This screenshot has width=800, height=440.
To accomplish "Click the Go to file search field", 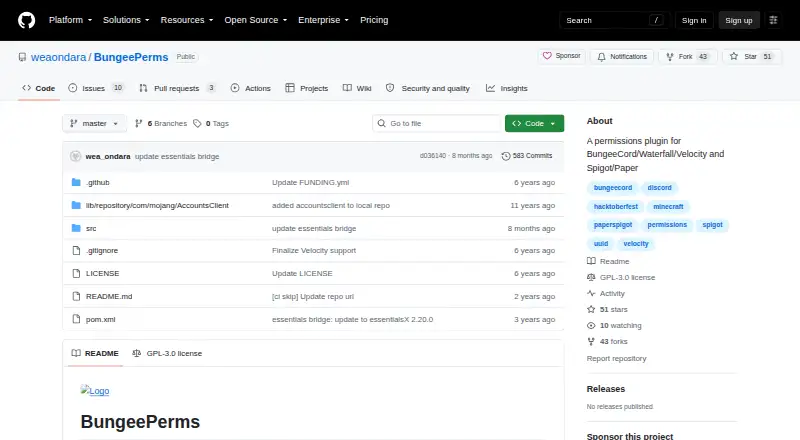I will 437,124.
